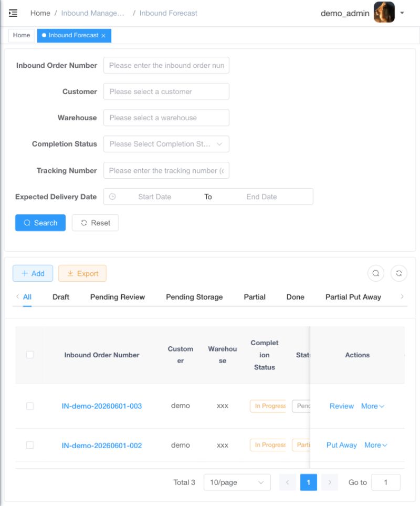Click In Progress tag on order 003
Viewport: 420px width, 506px height.
tap(268, 406)
